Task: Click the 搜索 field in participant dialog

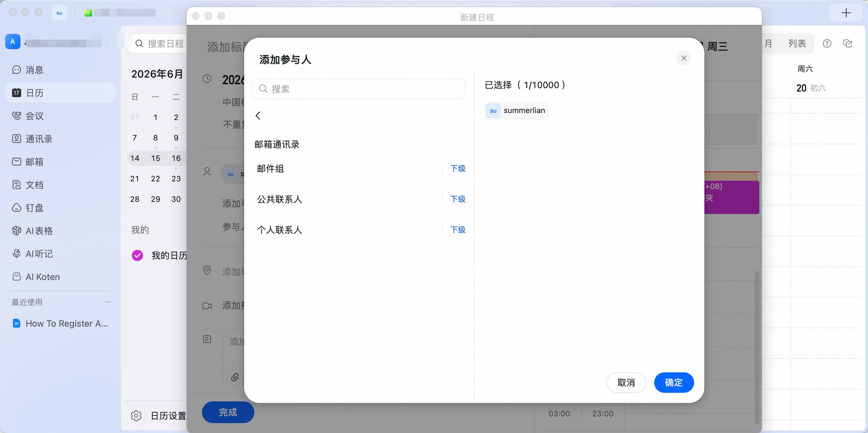Action: [359, 89]
